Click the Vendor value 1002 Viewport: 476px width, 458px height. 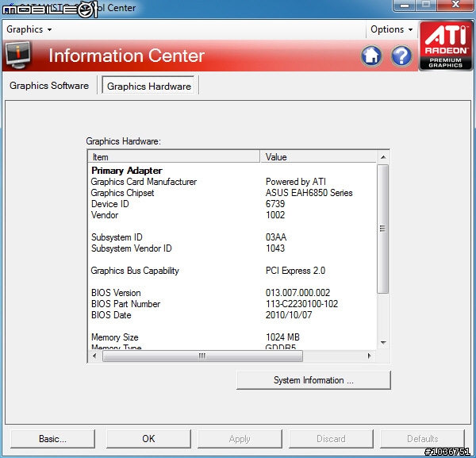(x=275, y=215)
